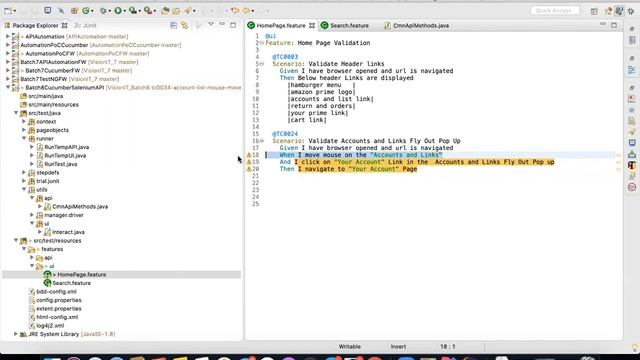Click the Debug (bug) toolbar icon
This screenshot has width=640, height=360.
[x=103, y=11]
